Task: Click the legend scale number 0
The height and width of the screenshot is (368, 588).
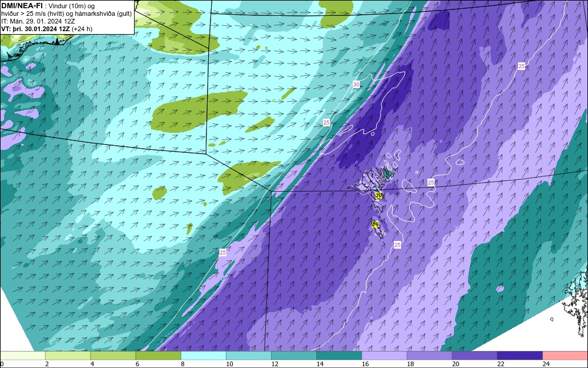Action: point(2,364)
